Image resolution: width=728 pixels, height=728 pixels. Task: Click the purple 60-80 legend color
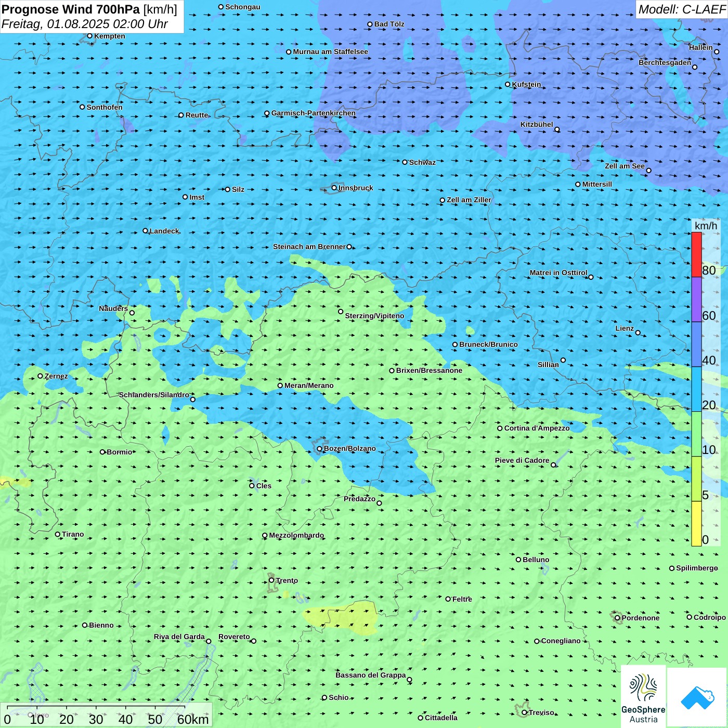pyautogui.click(x=696, y=300)
